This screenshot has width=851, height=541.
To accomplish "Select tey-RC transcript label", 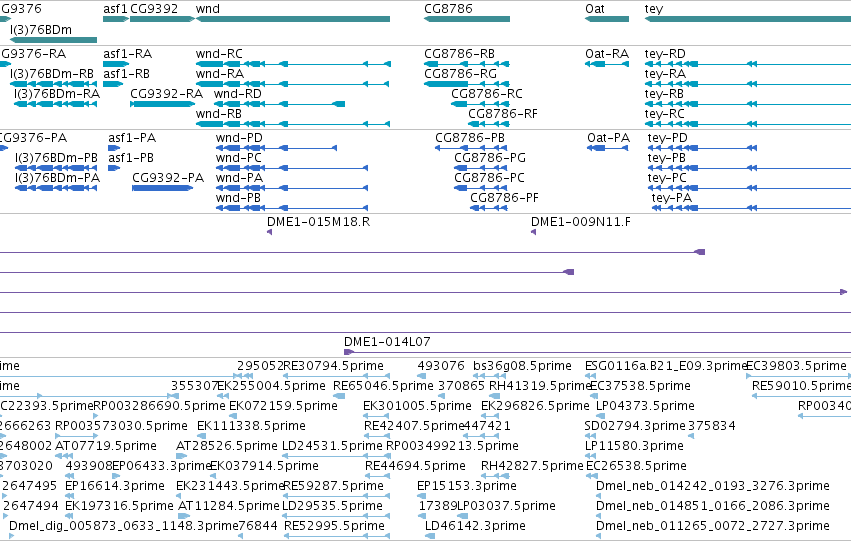I will [665, 114].
